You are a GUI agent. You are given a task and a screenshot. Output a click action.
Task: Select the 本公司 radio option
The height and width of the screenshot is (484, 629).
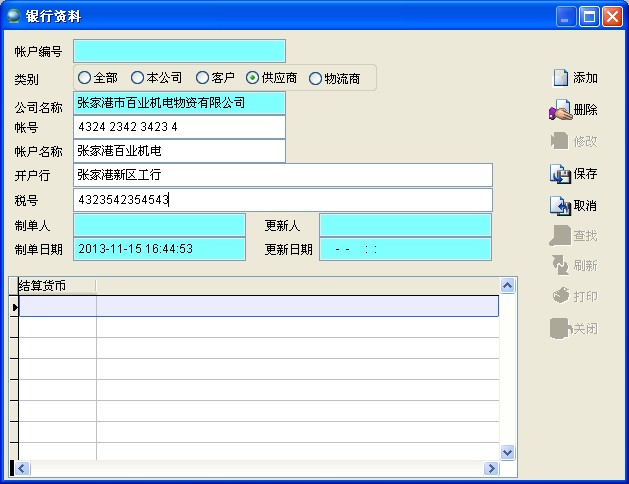pyautogui.click(x=138, y=77)
